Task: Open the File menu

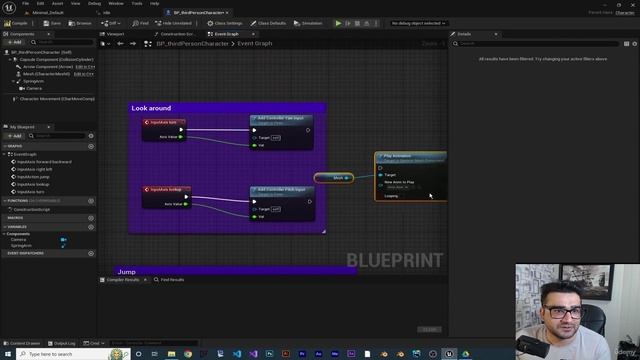Action: click(25, 3)
